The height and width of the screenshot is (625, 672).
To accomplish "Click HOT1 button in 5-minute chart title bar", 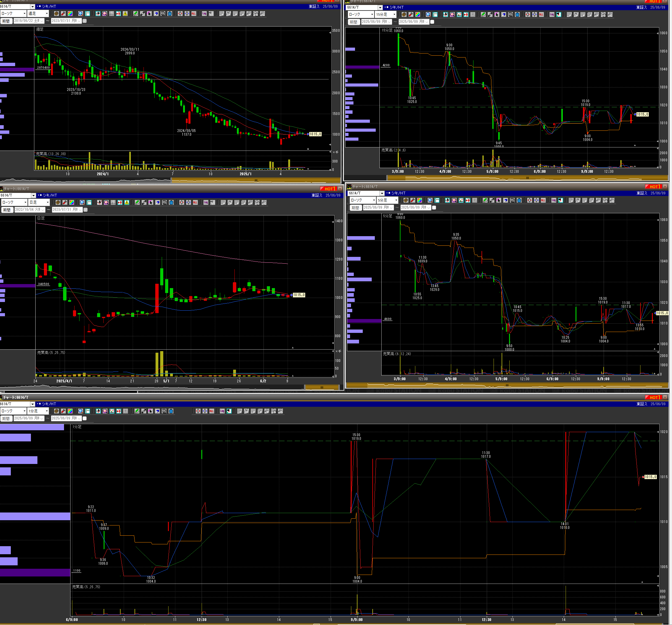I will 653,186.
